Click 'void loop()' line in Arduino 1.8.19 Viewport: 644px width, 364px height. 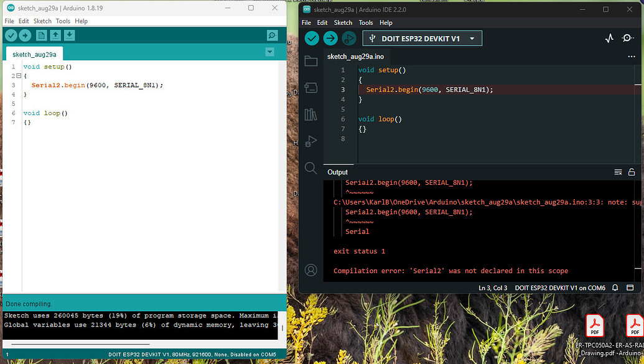click(x=45, y=113)
